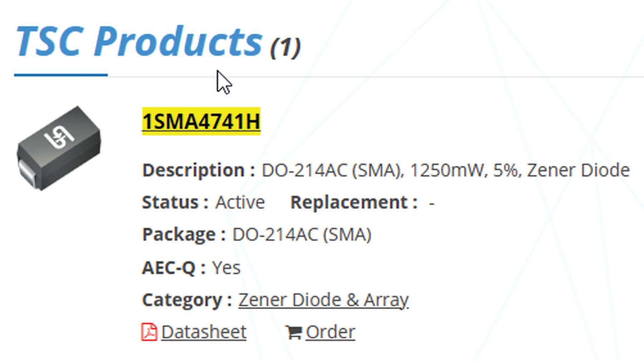The width and height of the screenshot is (644, 361).
Task: Open the 1SMA4741H product link
Action: [201, 122]
